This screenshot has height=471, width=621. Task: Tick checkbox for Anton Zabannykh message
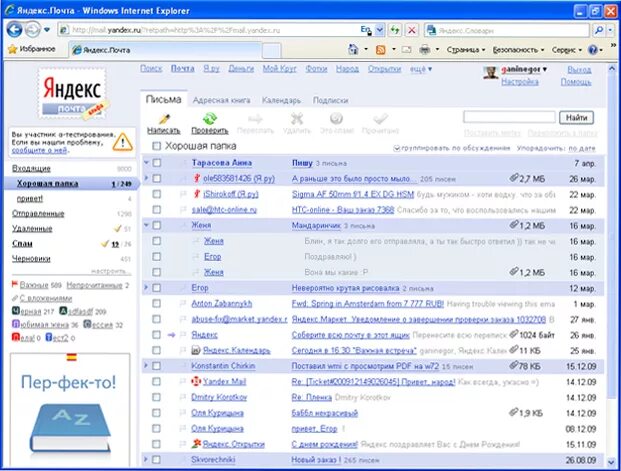[x=157, y=303]
